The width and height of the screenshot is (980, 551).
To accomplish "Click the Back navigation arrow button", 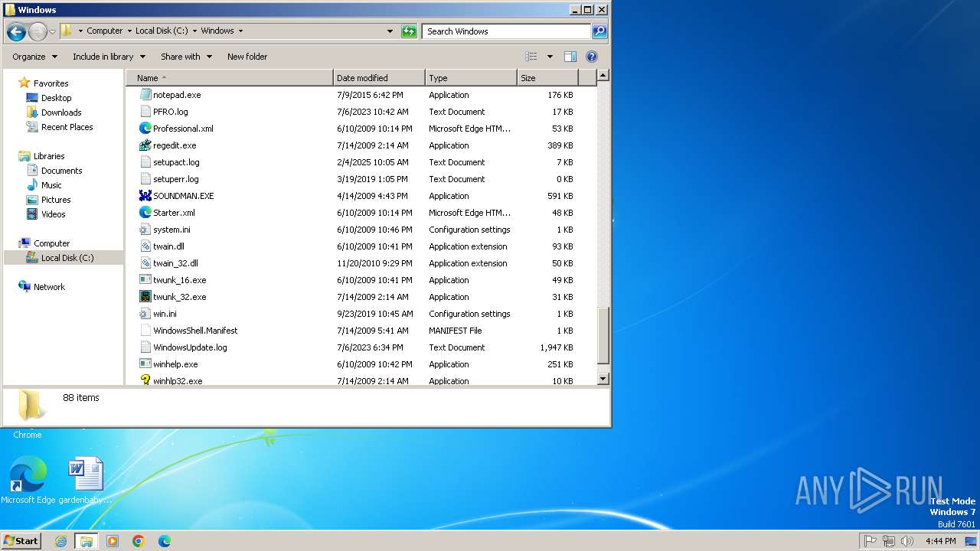I will pos(16,31).
